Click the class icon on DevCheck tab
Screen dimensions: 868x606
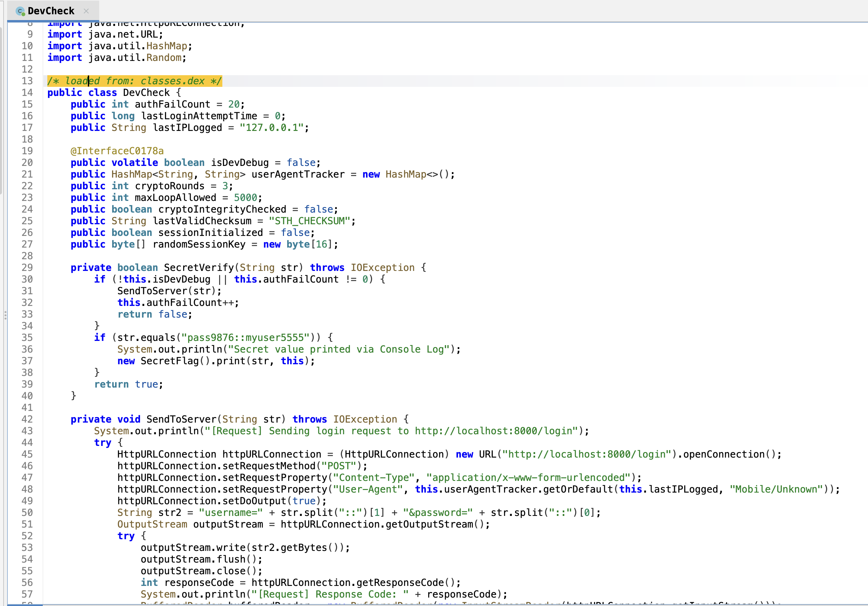tap(20, 11)
